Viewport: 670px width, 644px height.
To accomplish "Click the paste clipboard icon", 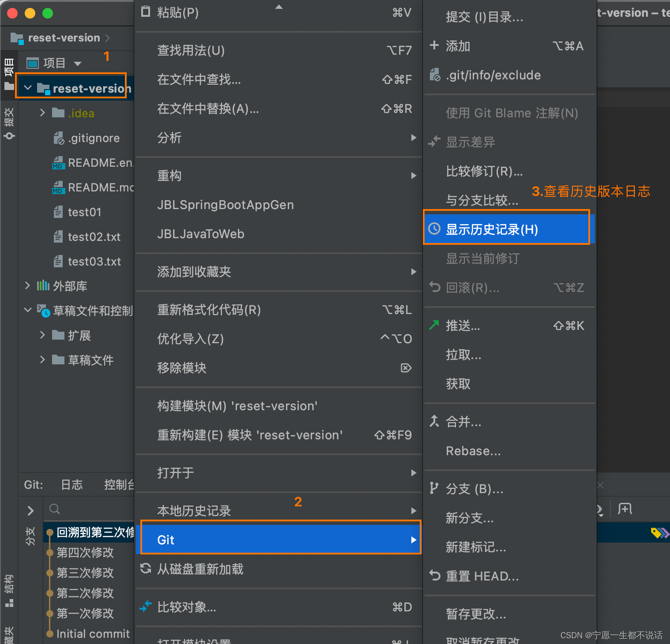I will (146, 11).
